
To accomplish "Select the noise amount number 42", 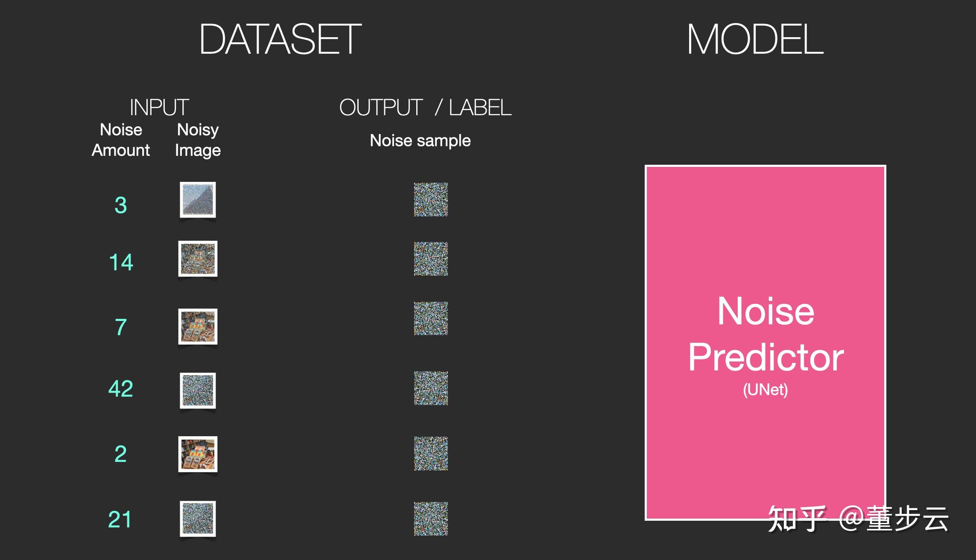I will pos(121,388).
